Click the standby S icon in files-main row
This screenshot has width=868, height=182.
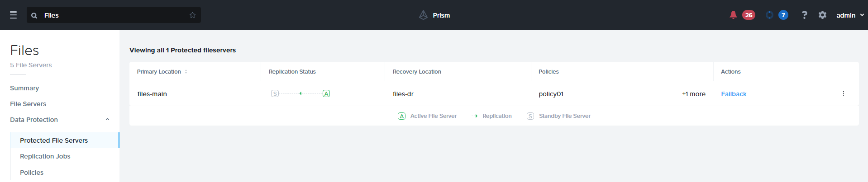pyautogui.click(x=275, y=93)
